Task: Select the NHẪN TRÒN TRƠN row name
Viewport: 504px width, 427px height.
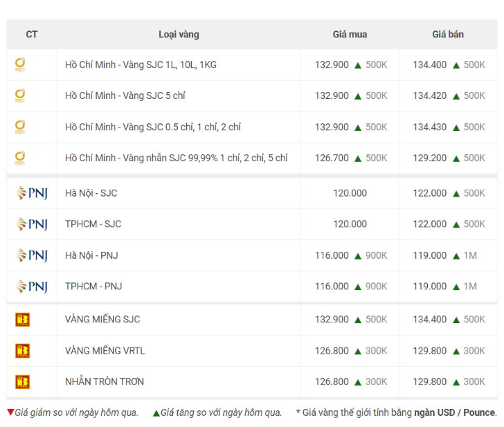Action: tap(105, 382)
